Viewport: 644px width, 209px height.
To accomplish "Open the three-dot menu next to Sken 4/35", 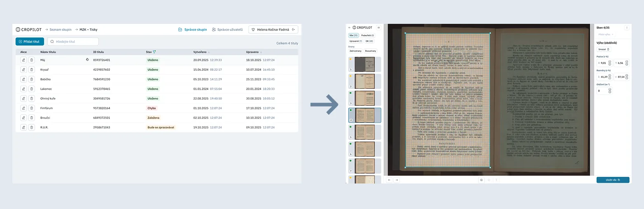I will 627,28.
